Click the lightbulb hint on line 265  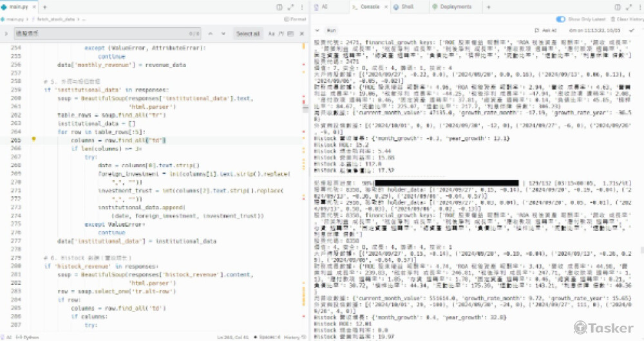click(33, 139)
